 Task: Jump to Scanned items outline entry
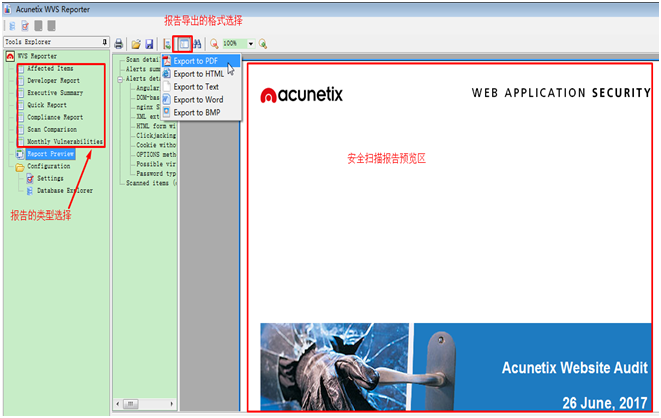(151, 183)
